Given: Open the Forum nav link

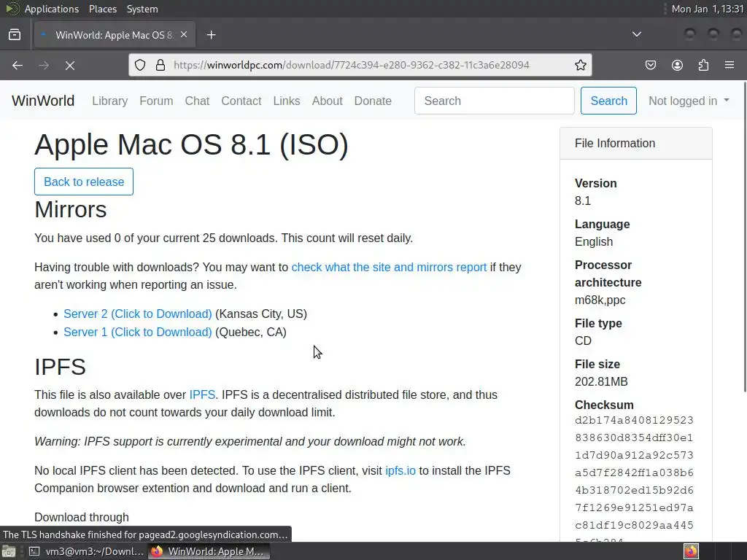Looking at the screenshot, I should tap(156, 101).
